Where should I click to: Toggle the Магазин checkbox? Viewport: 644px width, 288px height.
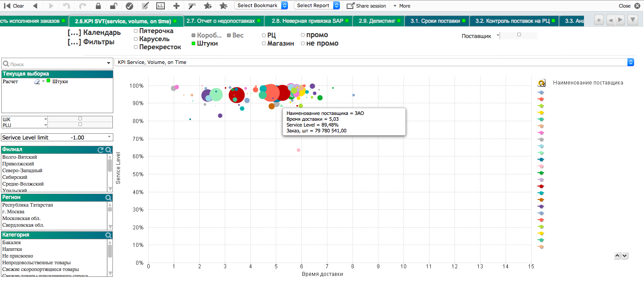point(264,43)
